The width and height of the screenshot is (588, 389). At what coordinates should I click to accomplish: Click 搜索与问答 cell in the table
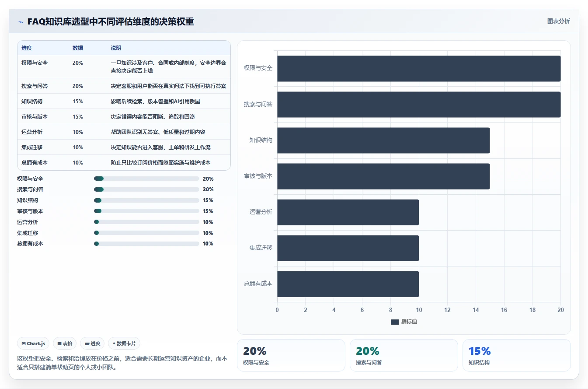tap(35, 86)
